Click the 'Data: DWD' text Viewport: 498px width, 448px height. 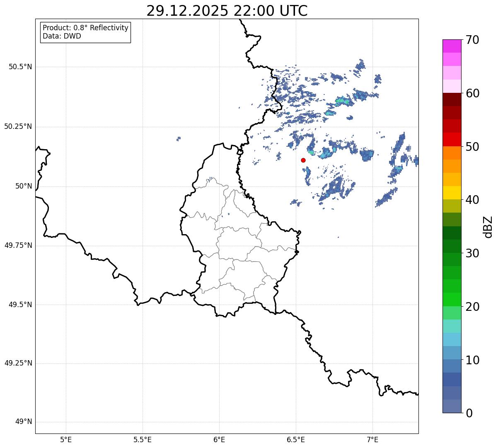62,36
